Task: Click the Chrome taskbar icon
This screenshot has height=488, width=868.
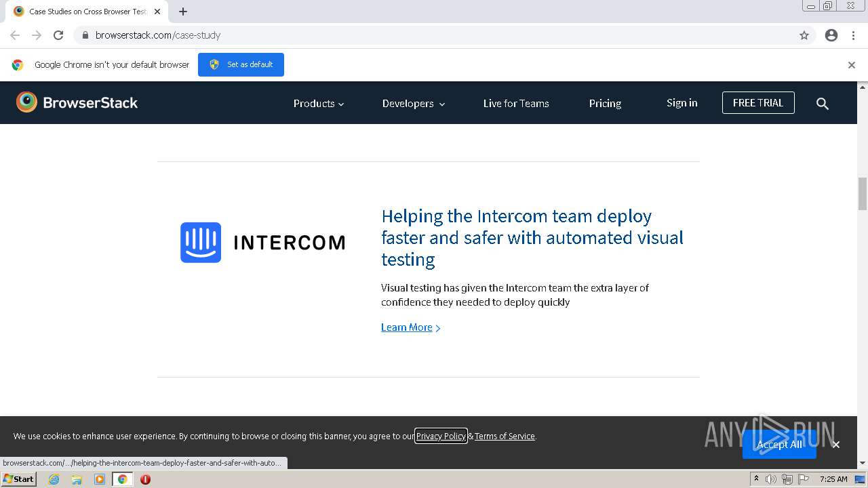Action: point(122,479)
